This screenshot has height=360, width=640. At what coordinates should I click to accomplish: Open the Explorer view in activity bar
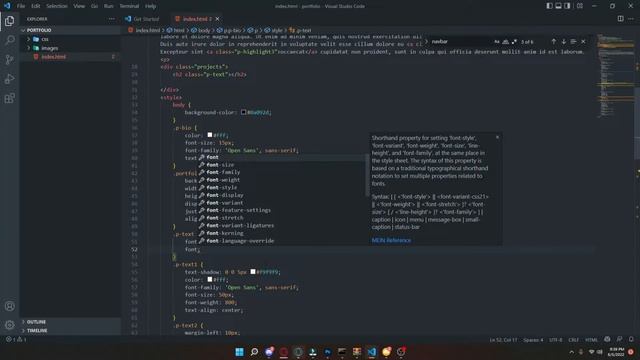[x=10, y=21]
